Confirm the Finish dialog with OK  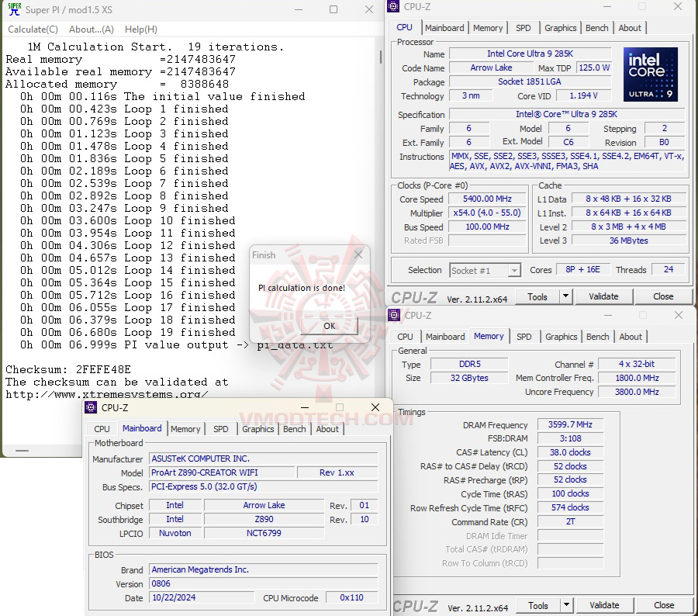329,326
